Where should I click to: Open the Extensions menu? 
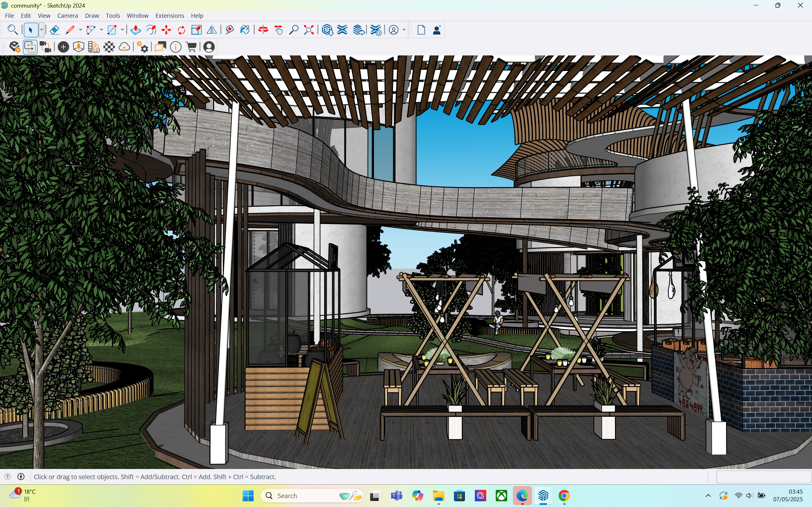169,16
